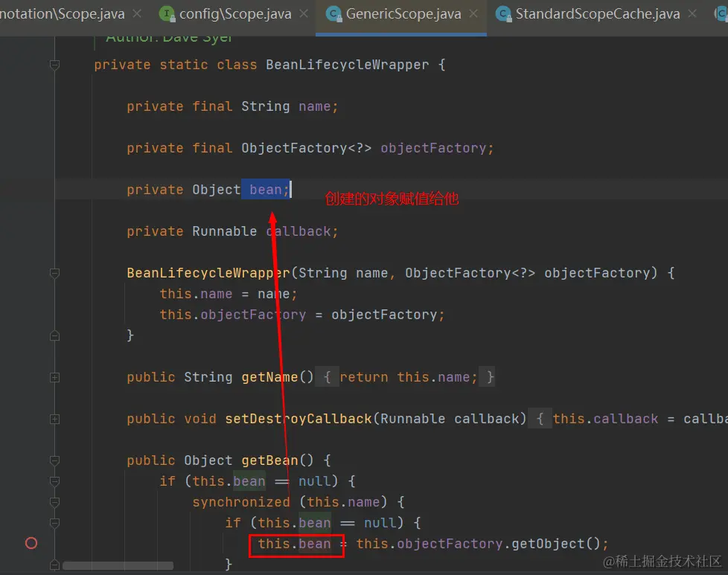
Task: Click the 'getBean' method name
Action: (x=269, y=460)
